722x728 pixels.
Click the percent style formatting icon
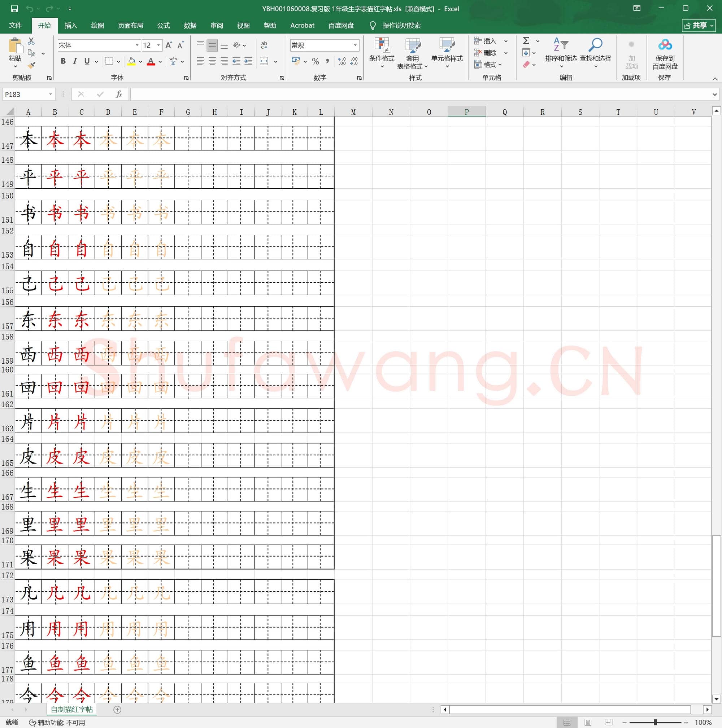pos(315,61)
